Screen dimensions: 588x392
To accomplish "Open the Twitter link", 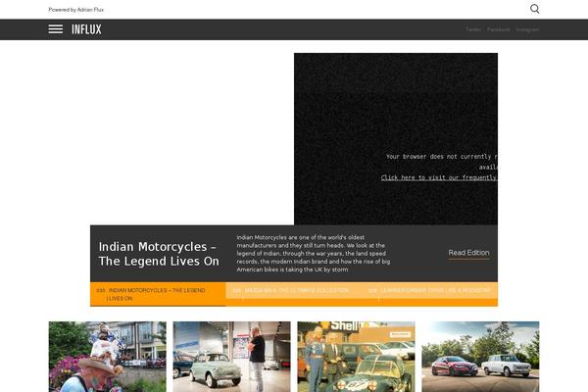I will tap(473, 29).
